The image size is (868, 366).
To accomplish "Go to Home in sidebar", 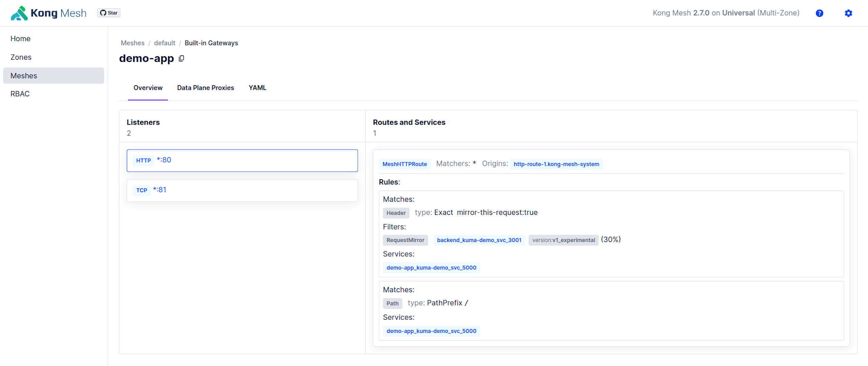I will (x=20, y=39).
